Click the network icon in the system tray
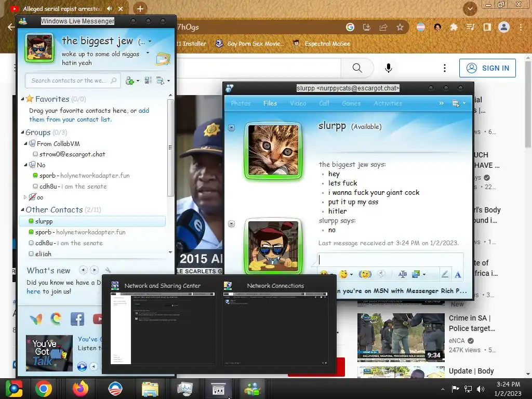Viewport: 532px width, 399px height. click(468, 389)
